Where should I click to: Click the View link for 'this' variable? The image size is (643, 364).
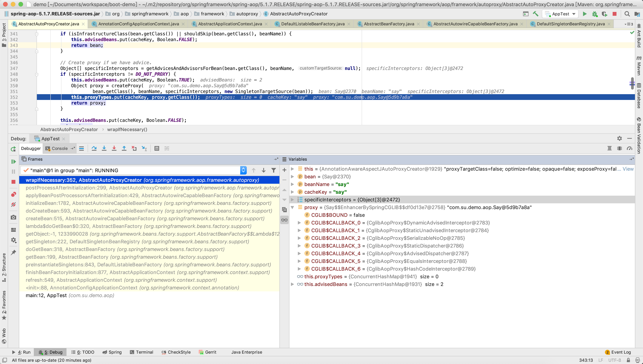(x=628, y=169)
